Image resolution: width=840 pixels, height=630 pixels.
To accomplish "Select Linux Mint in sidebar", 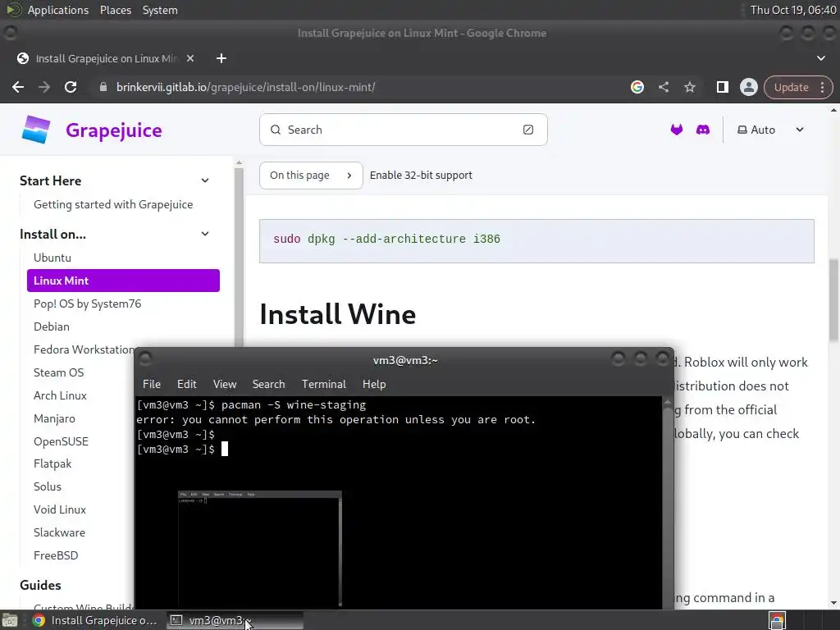I will (x=123, y=281).
